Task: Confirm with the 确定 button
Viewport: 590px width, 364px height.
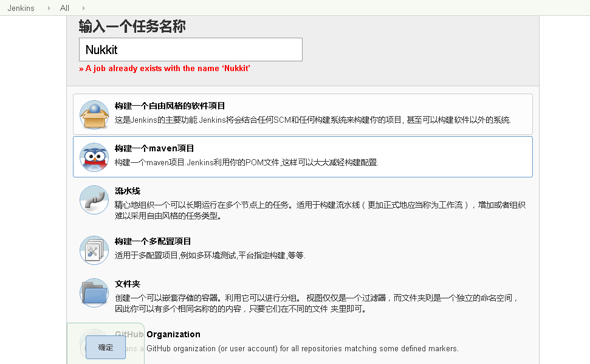Action: (x=106, y=347)
